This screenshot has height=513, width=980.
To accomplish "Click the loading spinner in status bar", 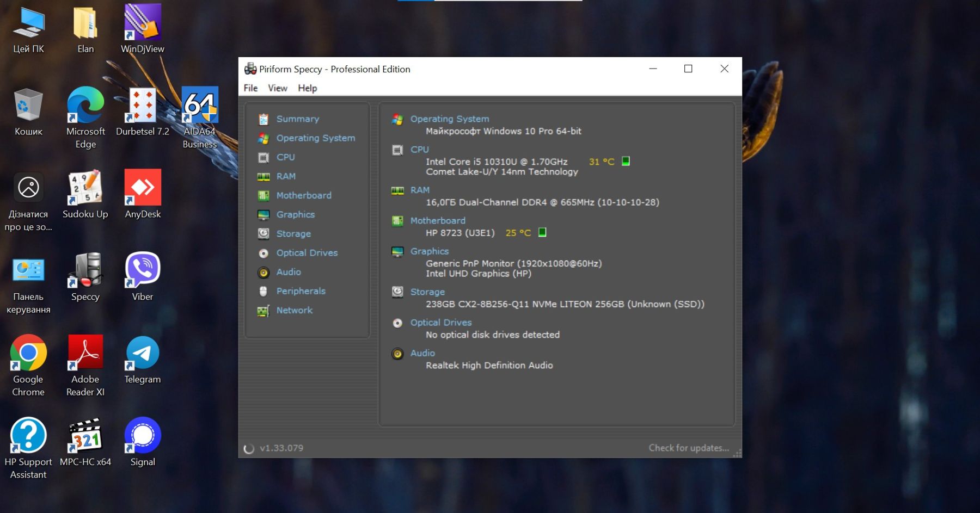I will (249, 449).
